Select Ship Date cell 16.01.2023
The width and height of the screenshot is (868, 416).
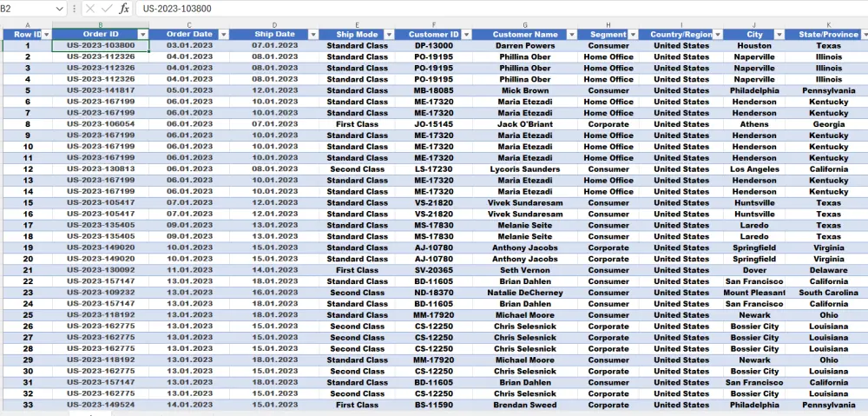[x=274, y=293]
